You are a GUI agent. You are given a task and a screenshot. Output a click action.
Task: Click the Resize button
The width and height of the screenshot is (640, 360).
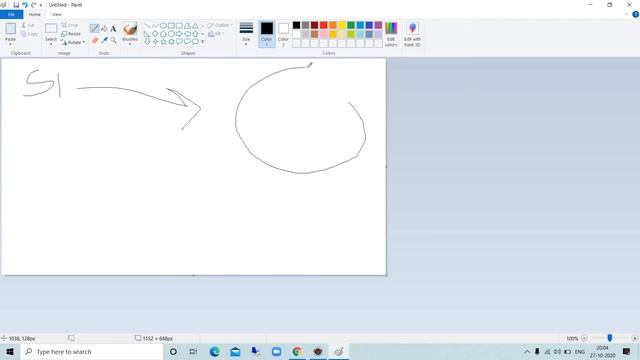pyautogui.click(x=71, y=34)
